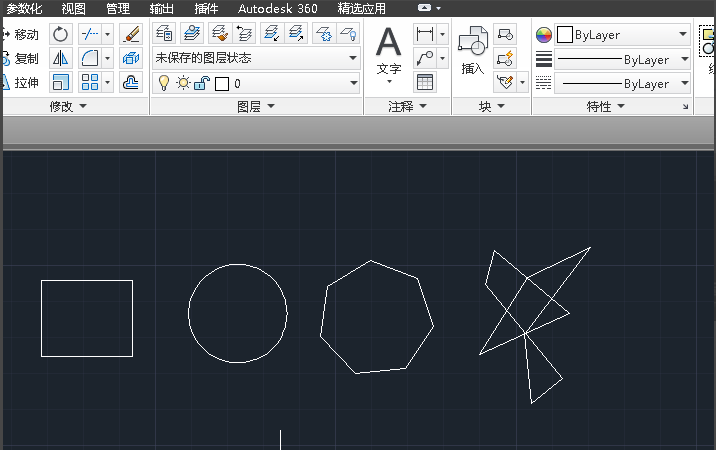716x450 pixels.
Task: Click the 移动 move button
Action: click(x=20, y=34)
